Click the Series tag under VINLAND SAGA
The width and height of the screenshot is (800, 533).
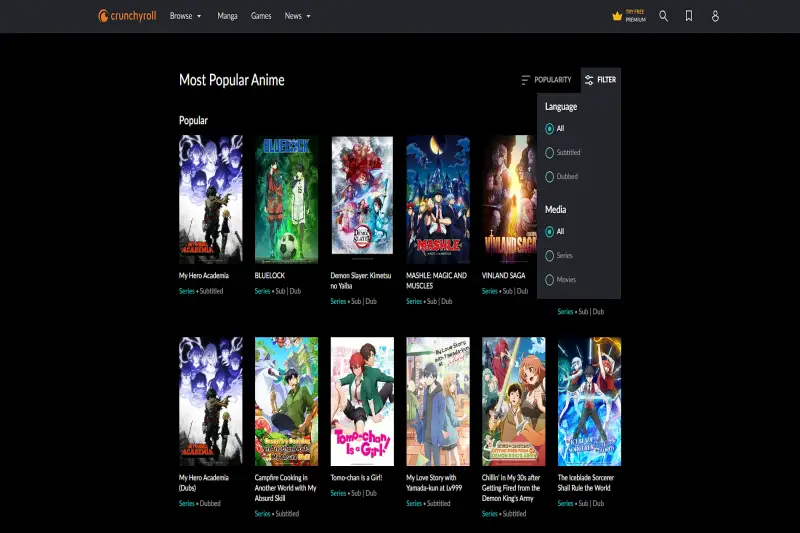[x=489, y=291]
